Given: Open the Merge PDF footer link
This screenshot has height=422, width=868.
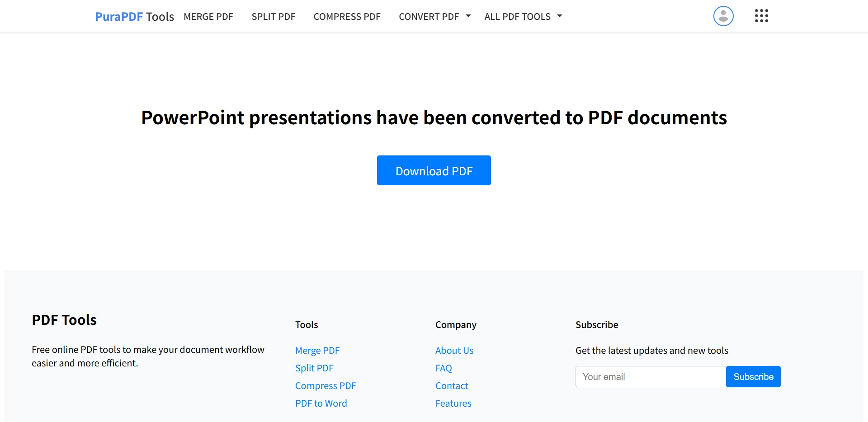Looking at the screenshot, I should click(317, 350).
